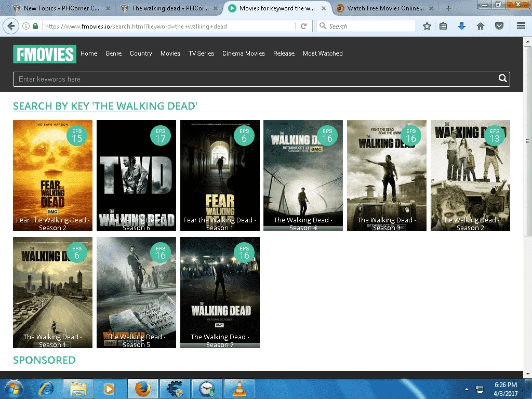Close the 'New Topics • PHCorner' tab
The width and height of the screenshot is (532, 399).
(x=108, y=8)
